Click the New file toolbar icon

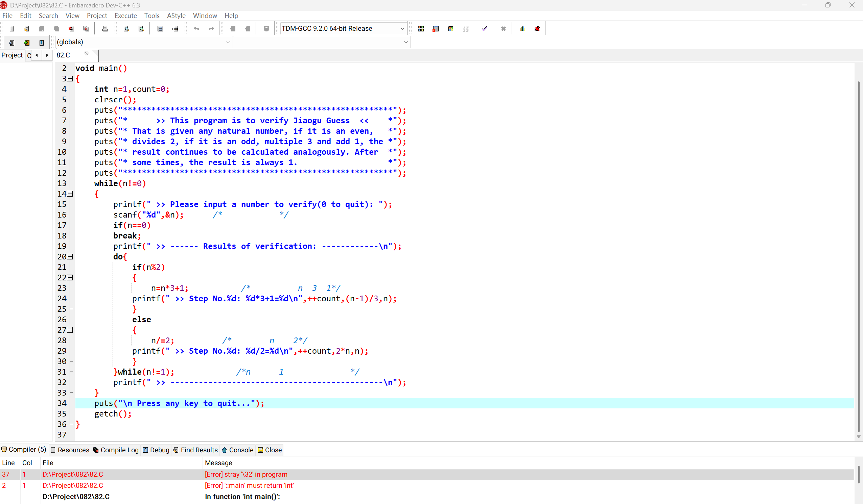point(11,29)
